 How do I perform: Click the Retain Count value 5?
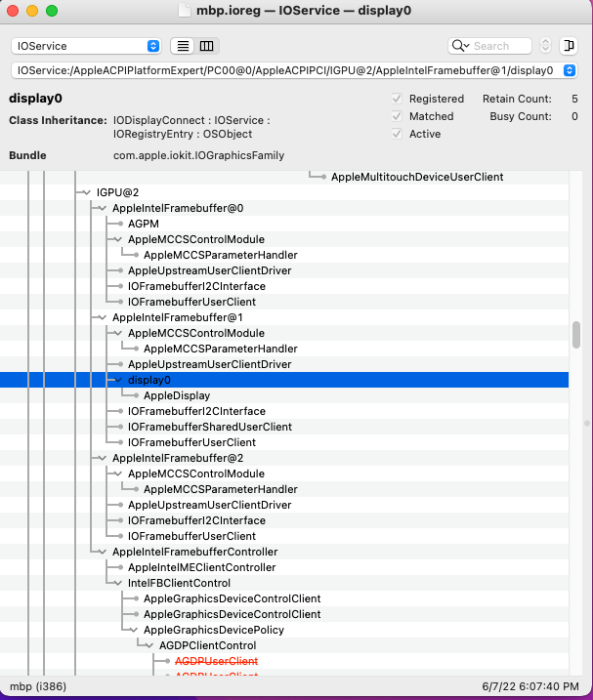(x=574, y=99)
